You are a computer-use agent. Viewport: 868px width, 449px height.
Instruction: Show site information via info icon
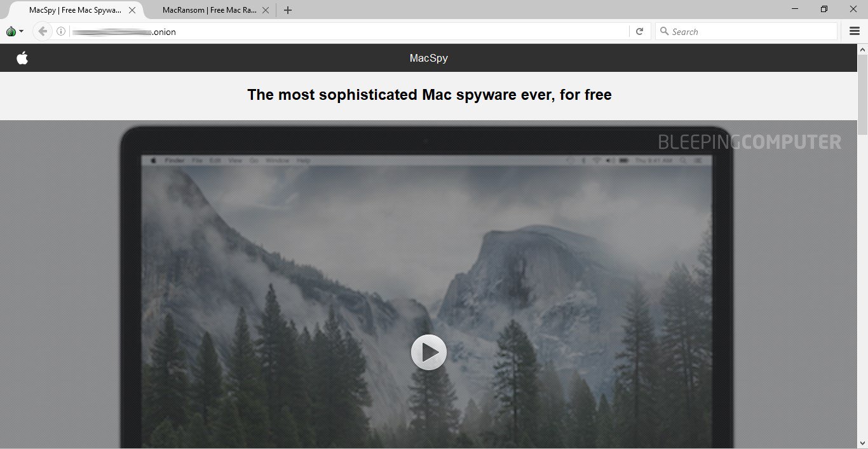pos(61,31)
